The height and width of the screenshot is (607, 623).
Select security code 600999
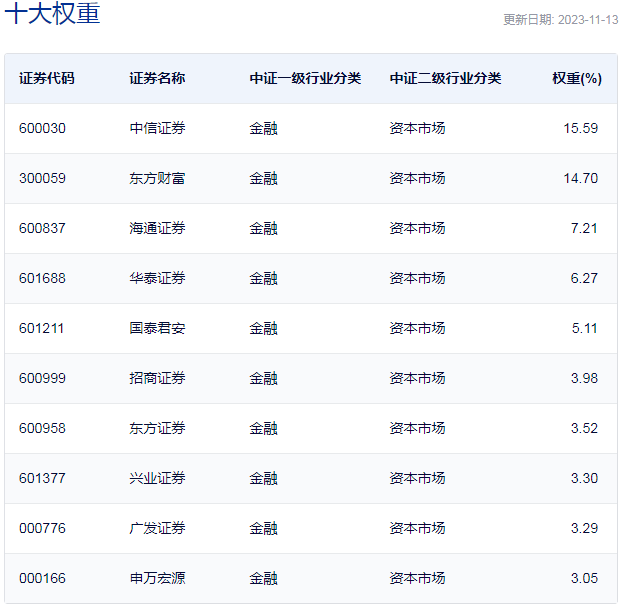click(x=42, y=379)
